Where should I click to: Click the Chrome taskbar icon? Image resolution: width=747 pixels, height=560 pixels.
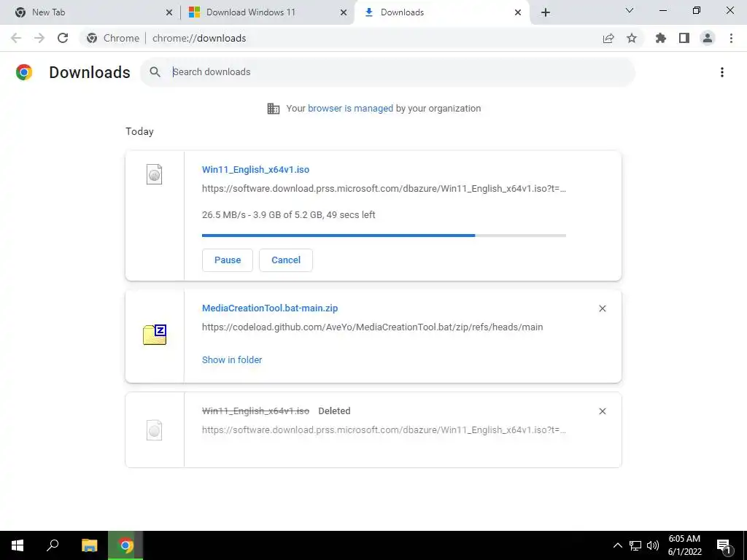click(x=125, y=545)
